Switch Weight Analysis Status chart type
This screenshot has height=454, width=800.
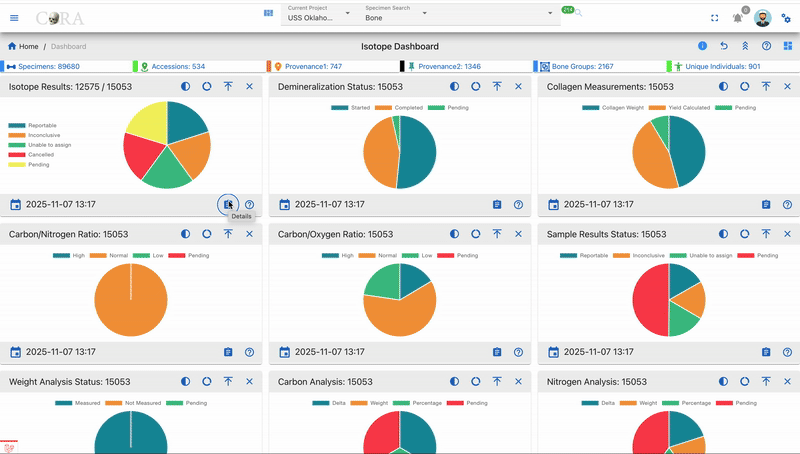point(207,381)
